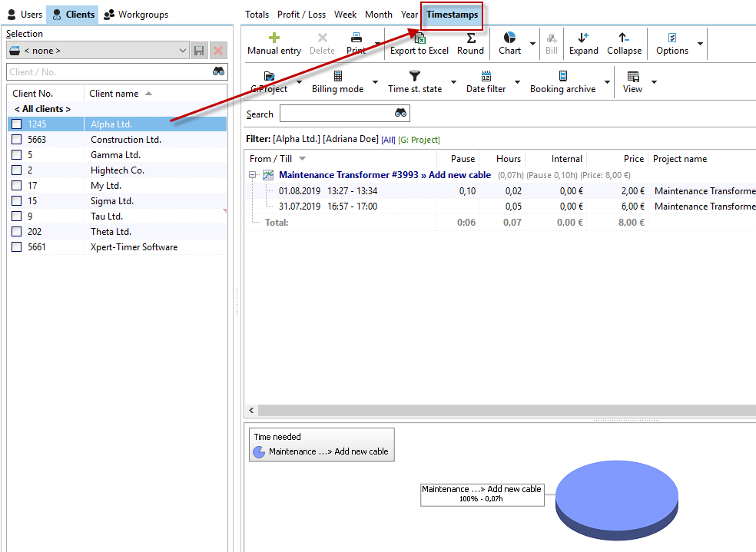This screenshot has width=756, height=552.
Task: Click the Manual entry plus icon
Action: (x=274, y=38)
